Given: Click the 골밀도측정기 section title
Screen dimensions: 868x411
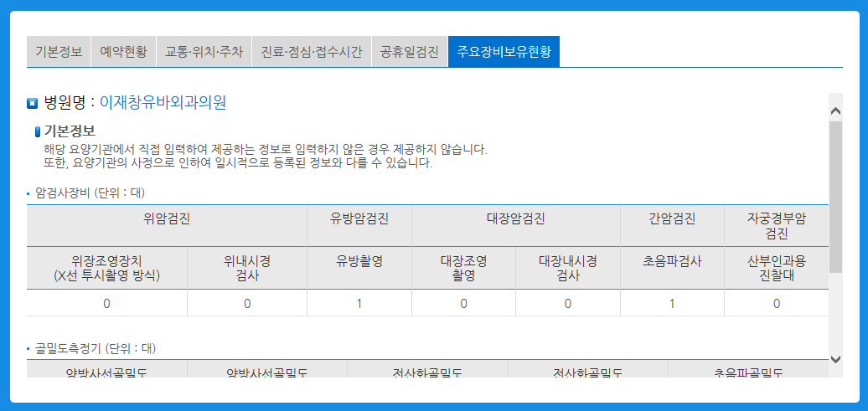Looking at the screenshot, I should point(96,348).
